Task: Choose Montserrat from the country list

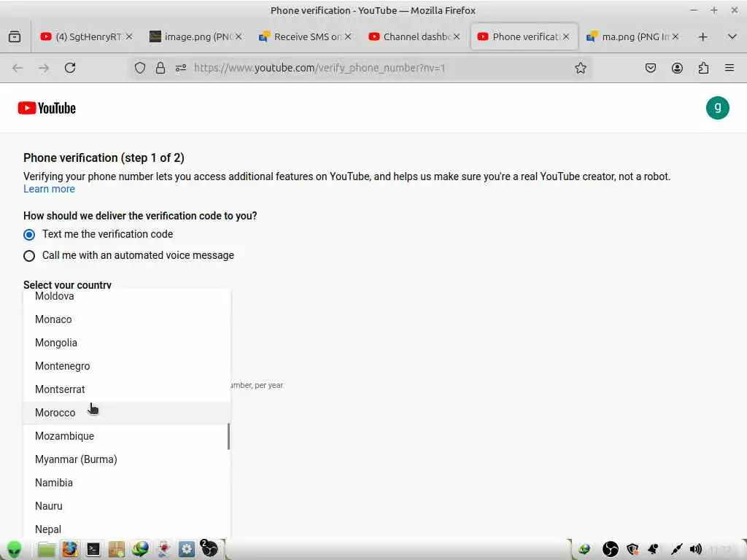Action: pyautogui.click(x=127, y=389)
